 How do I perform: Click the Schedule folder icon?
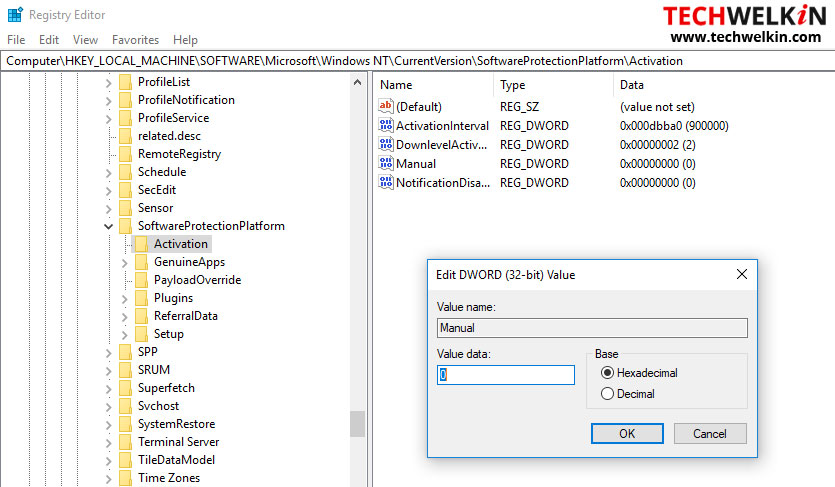click(125, 172)
